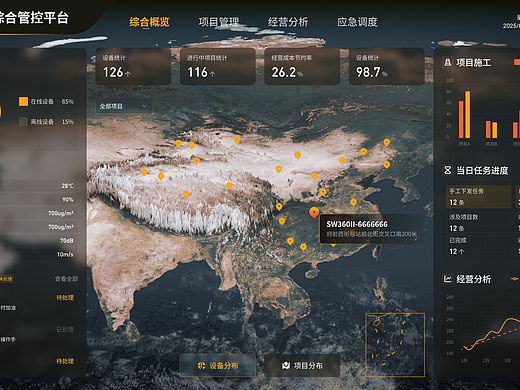Click the 已处理 status label
Image resolution: width=520 pixels, height=390 pixels.
[65, 329]
